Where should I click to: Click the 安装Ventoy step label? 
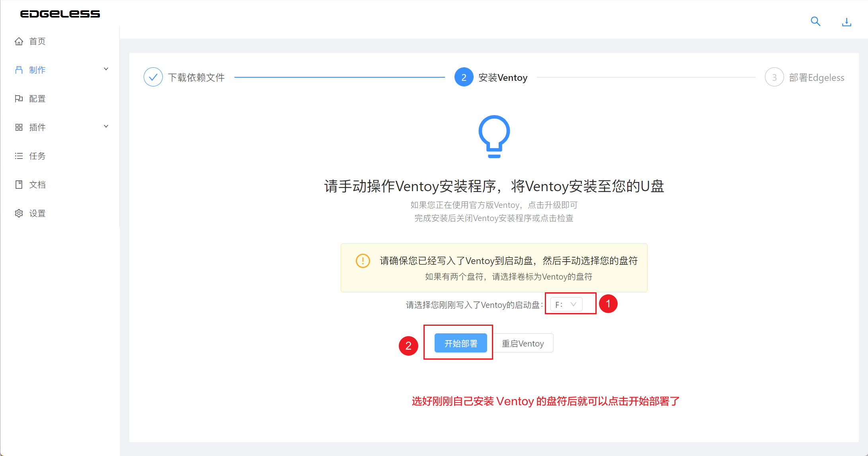503,78
